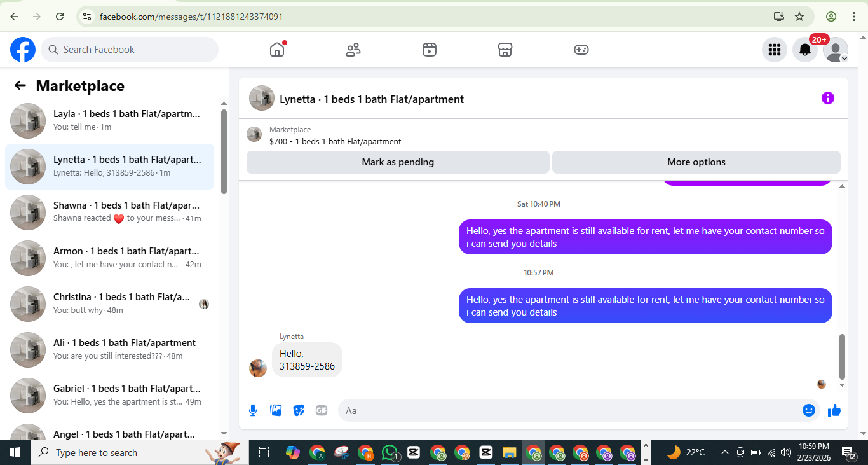Click the install app icon in address bar

[778, 17]
